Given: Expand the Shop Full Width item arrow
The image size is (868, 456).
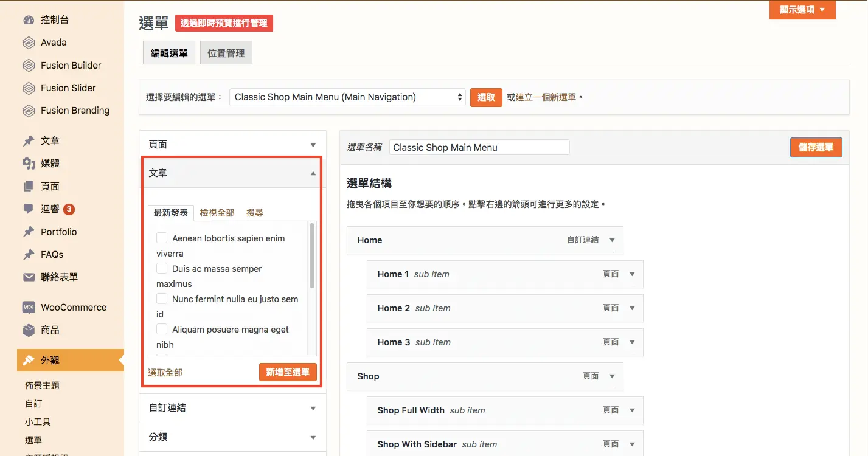Looking at the screenshot, I should (633, 410).
